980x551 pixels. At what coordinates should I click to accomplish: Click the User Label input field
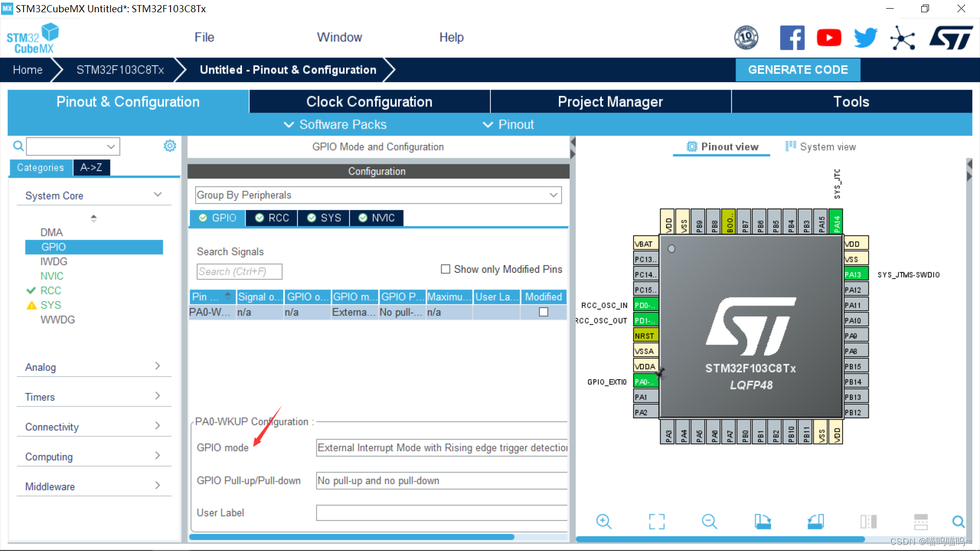pyautogui.click(x=441, y=513)
